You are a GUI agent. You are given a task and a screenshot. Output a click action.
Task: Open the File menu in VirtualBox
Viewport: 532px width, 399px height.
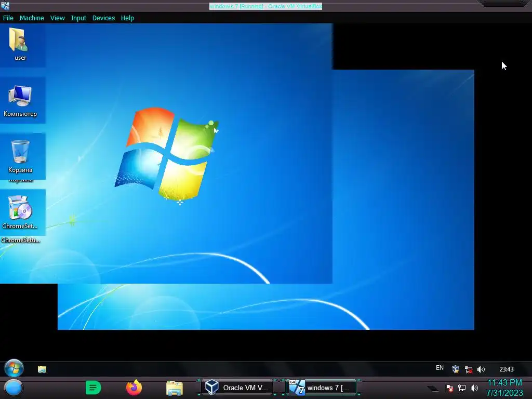(x=8, y=18)
